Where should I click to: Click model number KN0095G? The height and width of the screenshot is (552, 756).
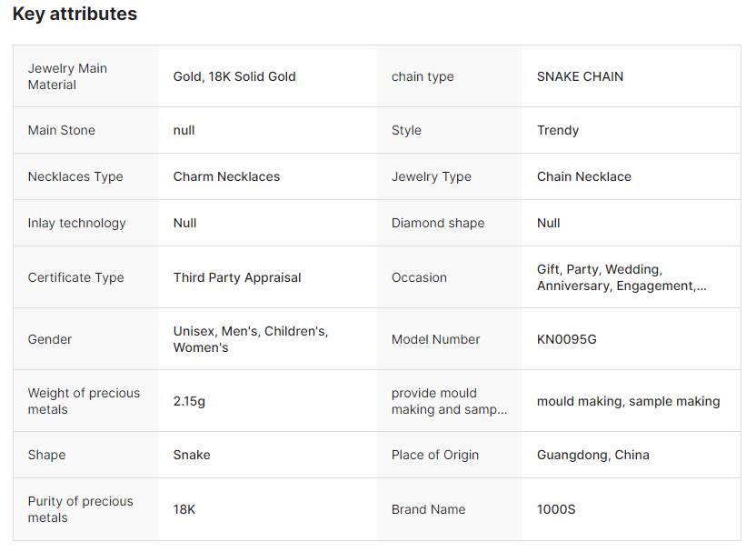click(x=567, y=339)
